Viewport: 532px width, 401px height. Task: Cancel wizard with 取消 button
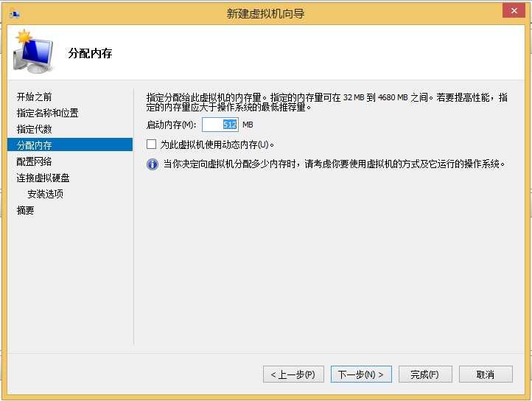pyautogui.click(x=486, y=374)
